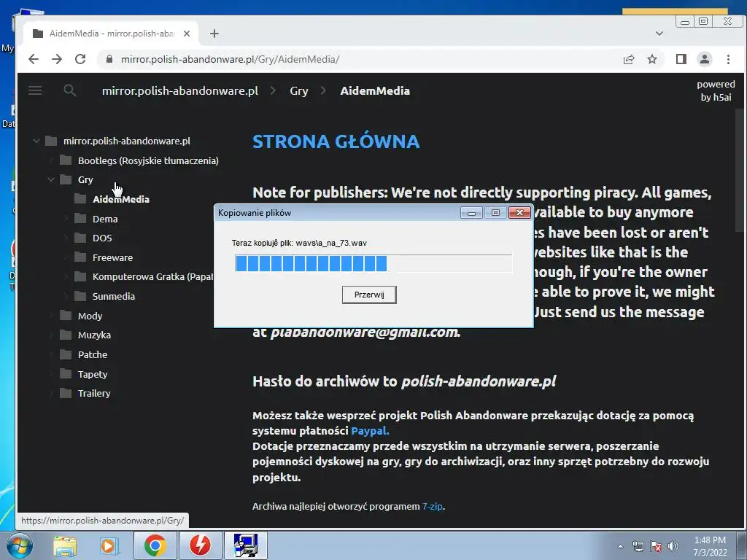Image resolution: width=747 pixels, height=560 pixels.
Task: Open Chrome profile avatar menu
Action: point(705,59)
